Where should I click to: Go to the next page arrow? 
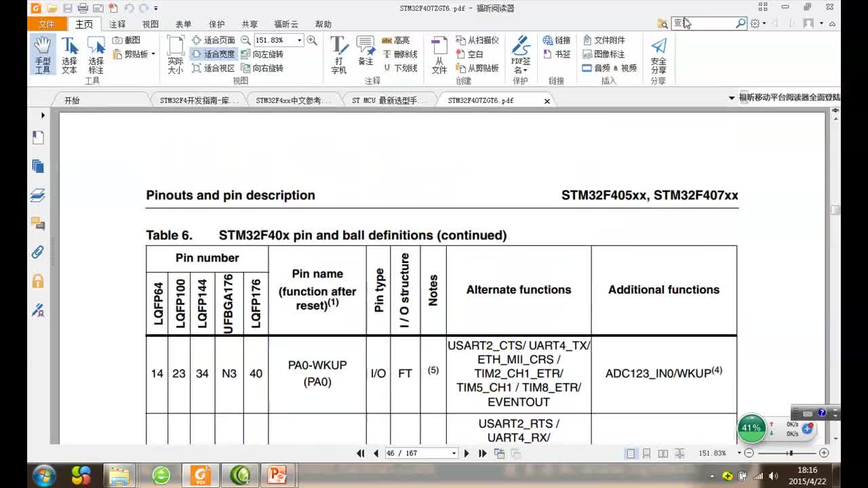(467, 453)
